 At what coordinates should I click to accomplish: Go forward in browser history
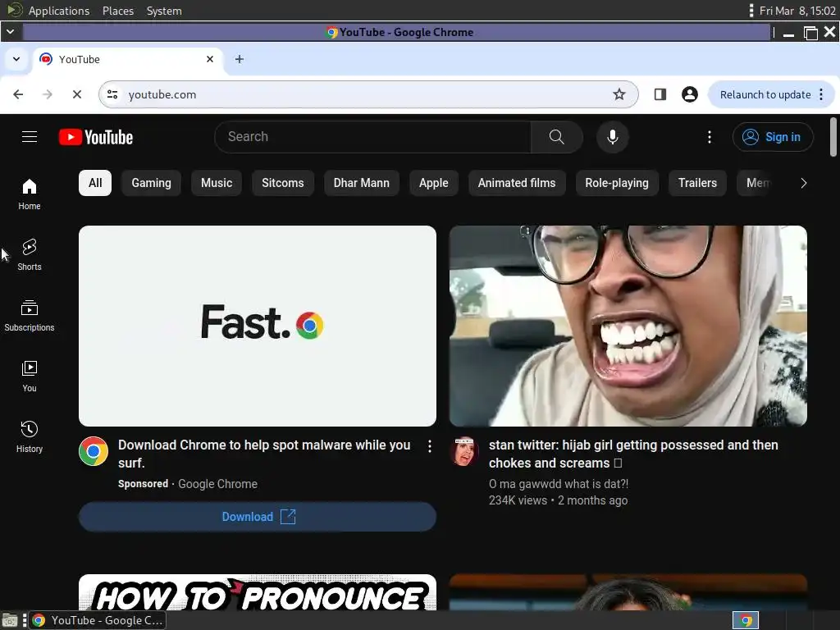(x=48, y=94)
